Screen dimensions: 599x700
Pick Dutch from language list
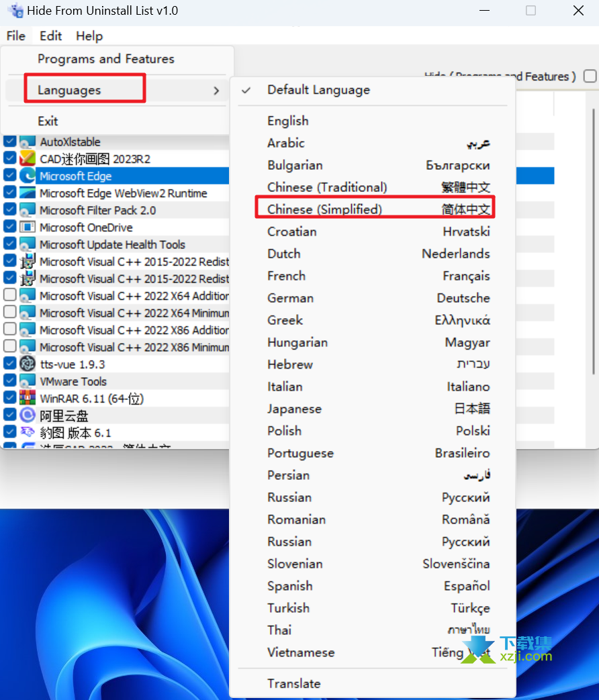coord(373,254)
